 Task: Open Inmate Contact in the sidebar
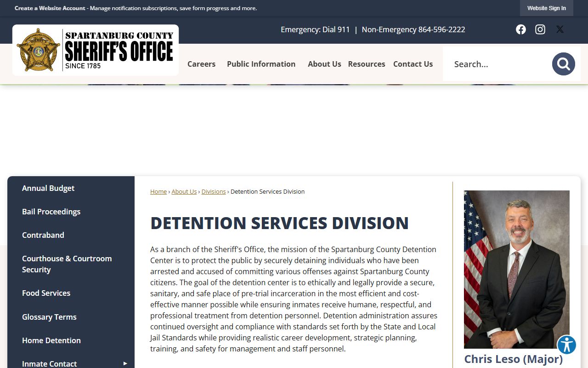click(x=49, y=363)
